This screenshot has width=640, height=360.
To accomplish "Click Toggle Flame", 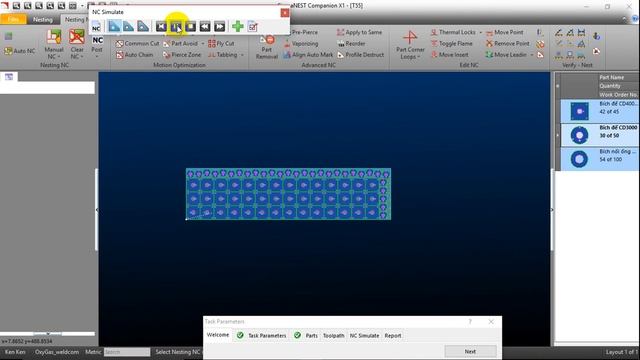I will 451,43.
